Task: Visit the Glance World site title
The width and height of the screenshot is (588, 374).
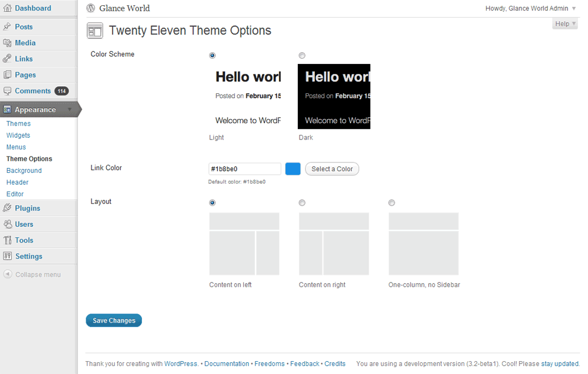Action: point(124,8)
